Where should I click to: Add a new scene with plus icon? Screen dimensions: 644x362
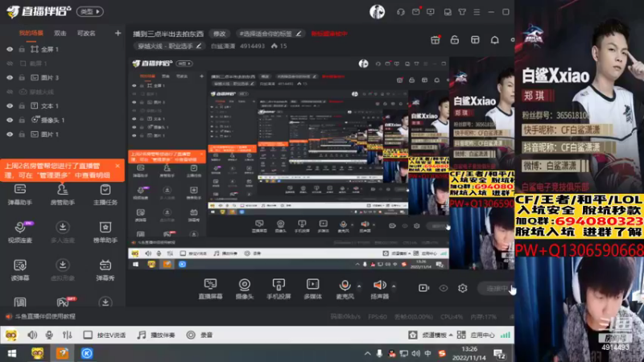118,33
